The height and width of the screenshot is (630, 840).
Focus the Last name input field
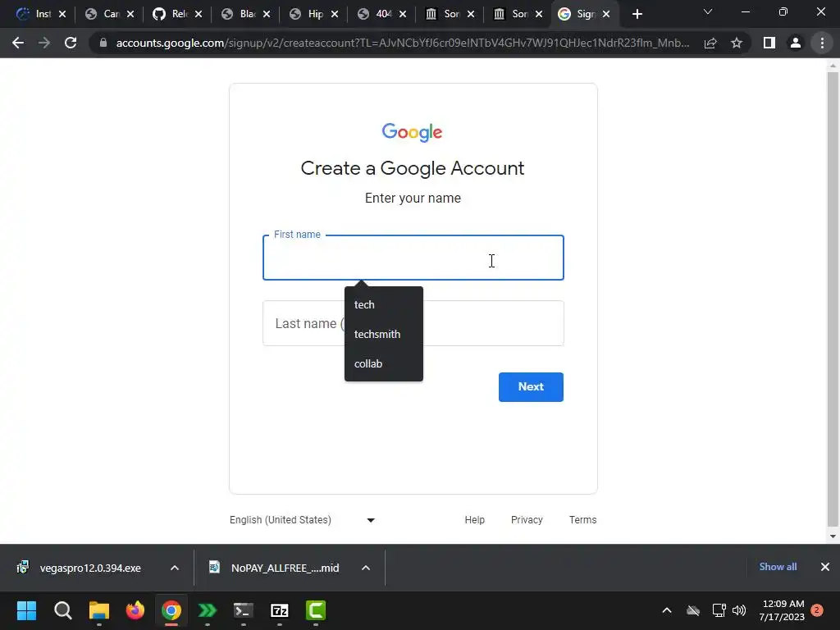[x=413, y=323]
